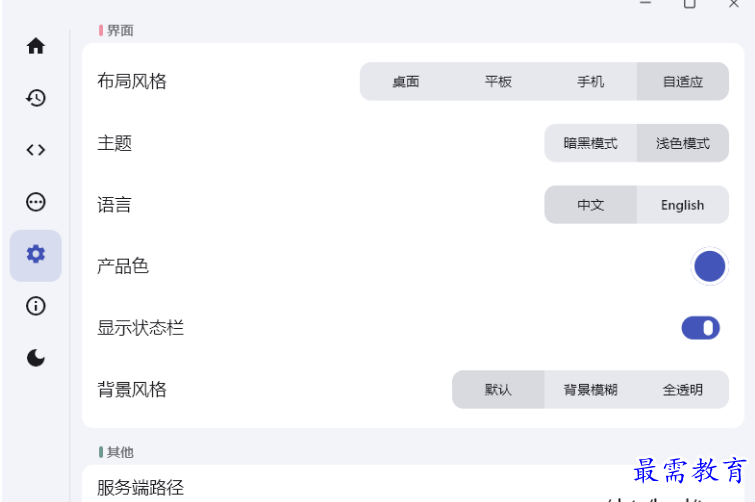Open the code brackets icon in sidebar
Screen dimensions: 755x502
[x=36, y=150]
